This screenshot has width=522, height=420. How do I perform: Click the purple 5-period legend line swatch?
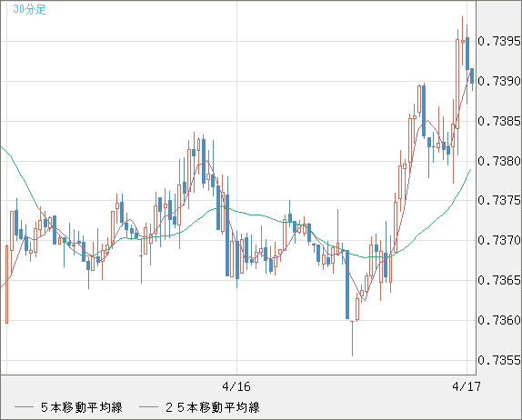tap(24, 407)
